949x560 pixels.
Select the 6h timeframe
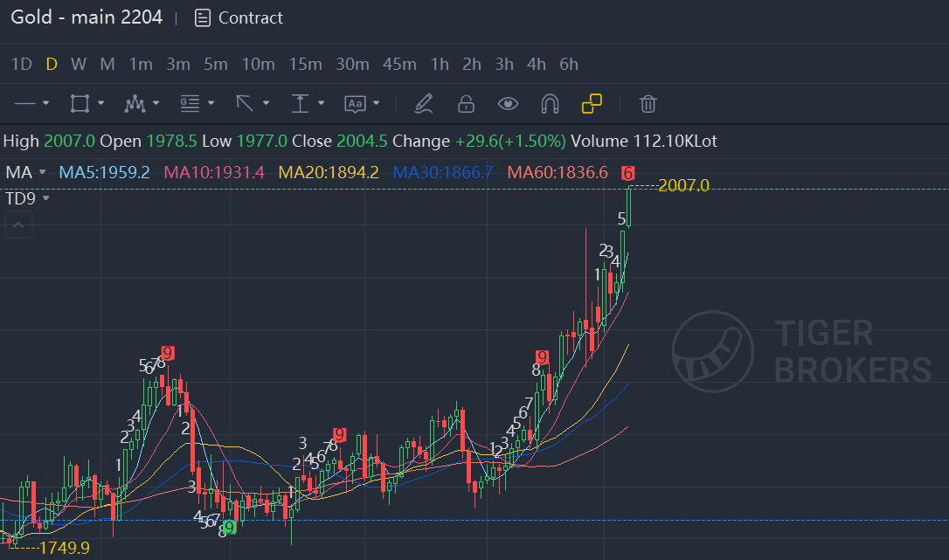click(x=568, y=64)
